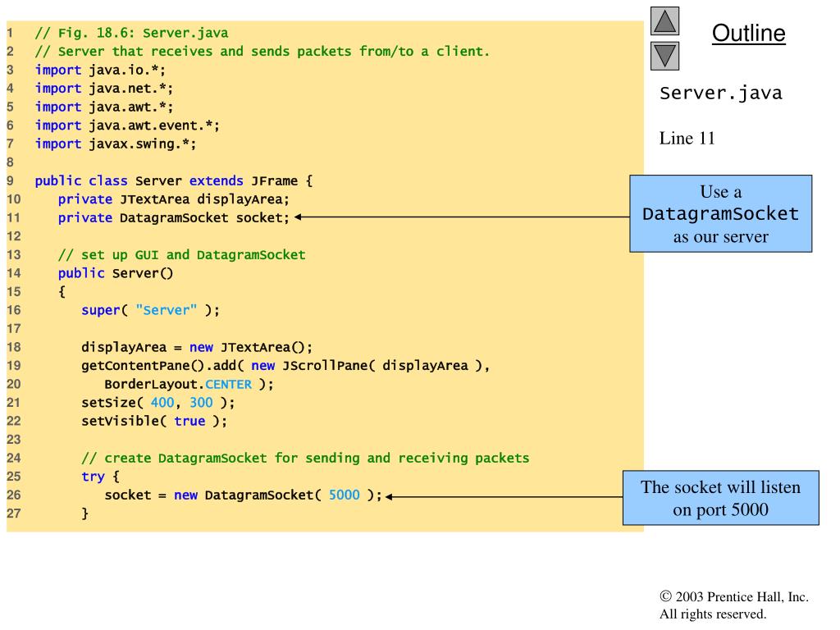Click the Prentice Hall copyright notice
The image size is (840, 630).
733,605
